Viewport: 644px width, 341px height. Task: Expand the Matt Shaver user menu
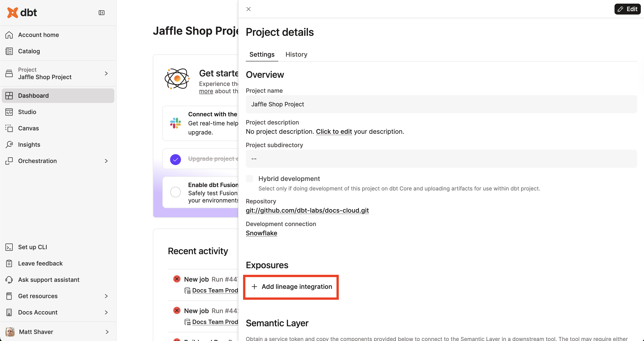[x=107, y=332]
